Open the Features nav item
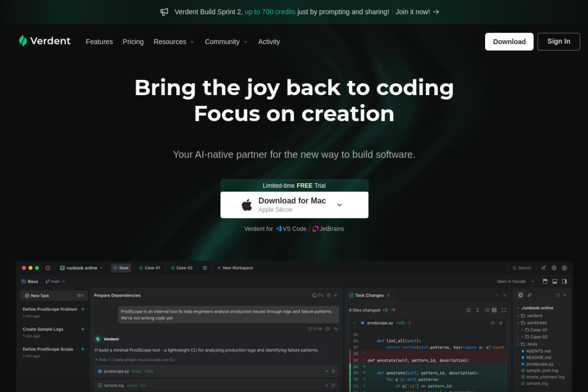Image resolution: width=588 pixels, height=392 pixels. tap(99, 42)
